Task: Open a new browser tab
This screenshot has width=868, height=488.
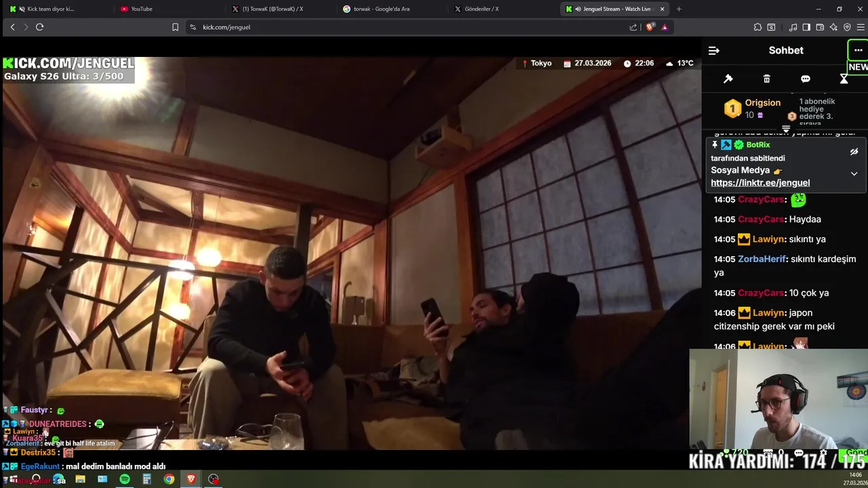Action: pyautogui.click(x=679, y=9)
